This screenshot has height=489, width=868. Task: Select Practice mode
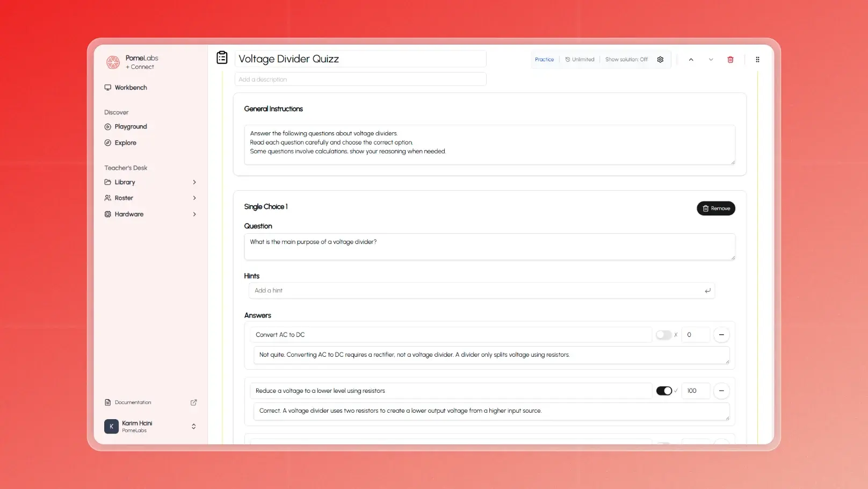pos(544,60)
